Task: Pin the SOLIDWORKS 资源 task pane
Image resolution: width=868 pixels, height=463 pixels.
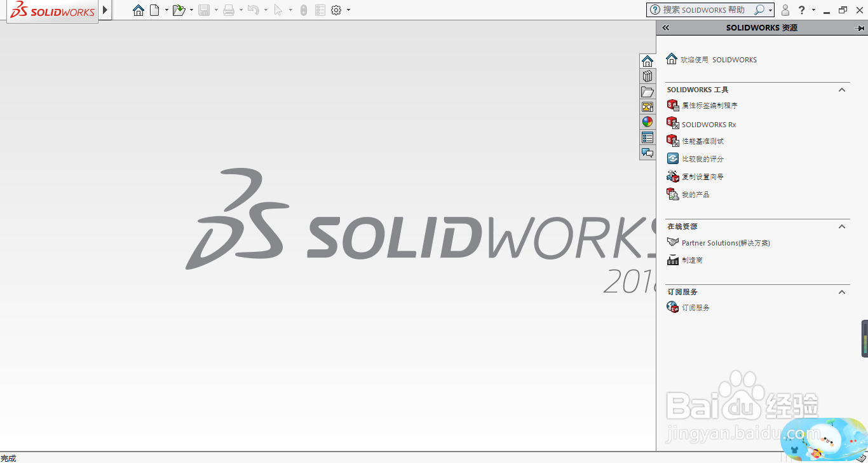Action: 860,28
